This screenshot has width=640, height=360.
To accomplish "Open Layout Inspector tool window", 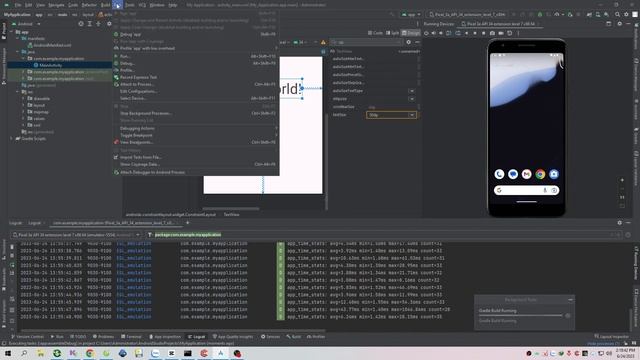I will pyautogui.click(x=611, y=337).
